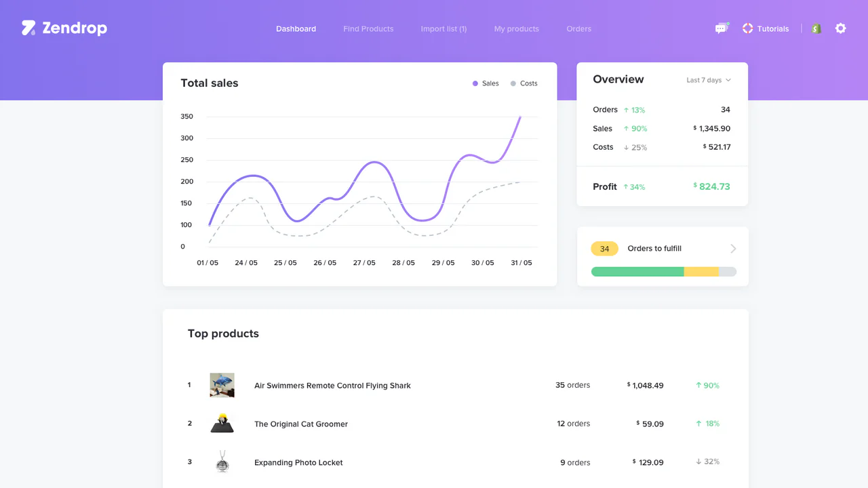Click the orders fulfillment progress bar
Screen dimensions: 868x488
(x=663, y=272)
